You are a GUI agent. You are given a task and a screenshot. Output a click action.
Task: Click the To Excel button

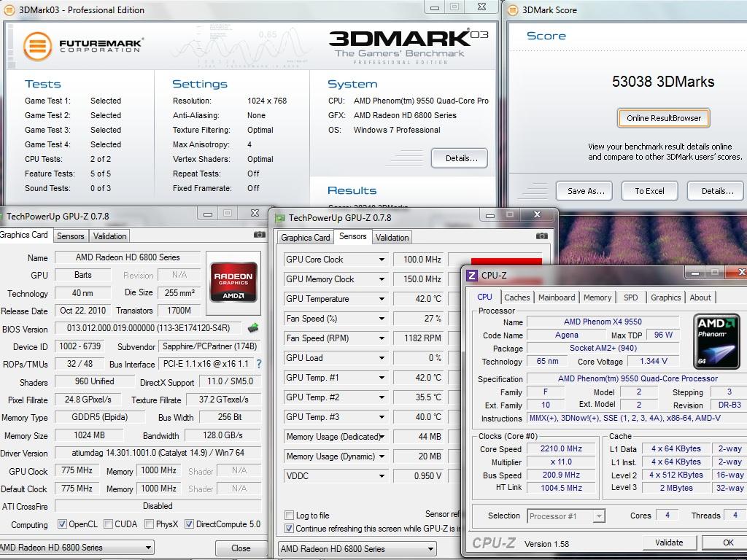pos(649,191)
